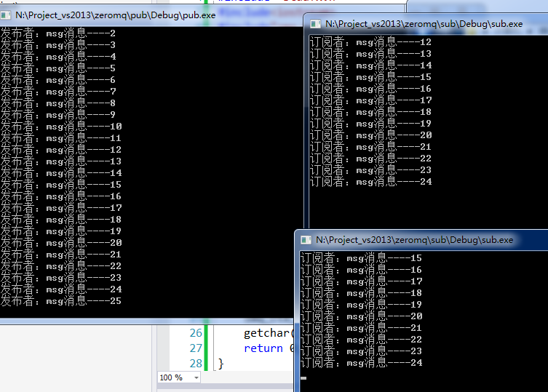The height and width of the screenshot is (392, 548).
Task: Click upper subscriber line msg消息-----20
Action: [x=371, y=135]
